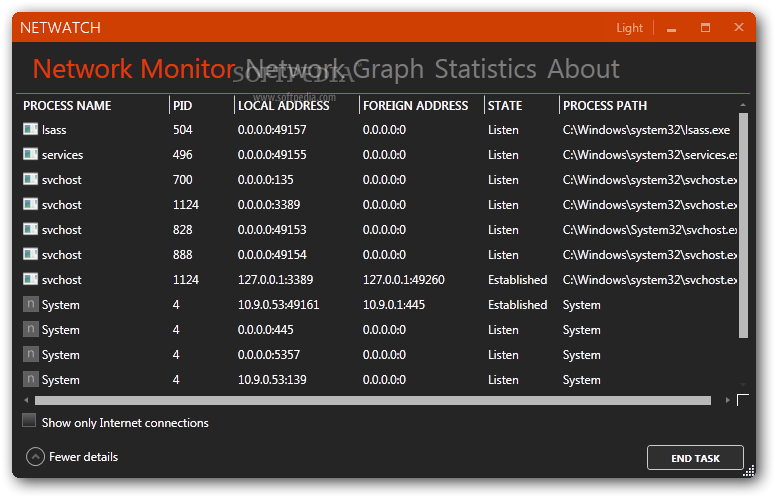Open the Network Graph tab
Viewport: 776px width, 498px height.
[335, 68]
